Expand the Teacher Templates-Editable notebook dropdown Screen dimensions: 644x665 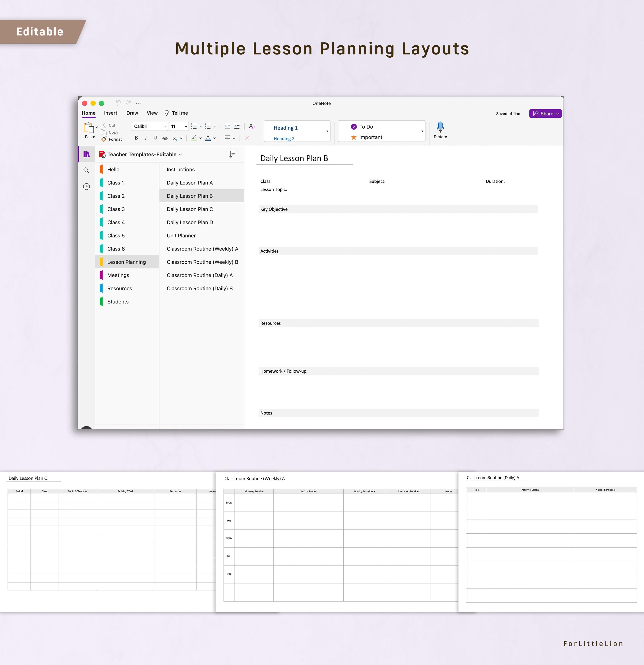(180, 155)
